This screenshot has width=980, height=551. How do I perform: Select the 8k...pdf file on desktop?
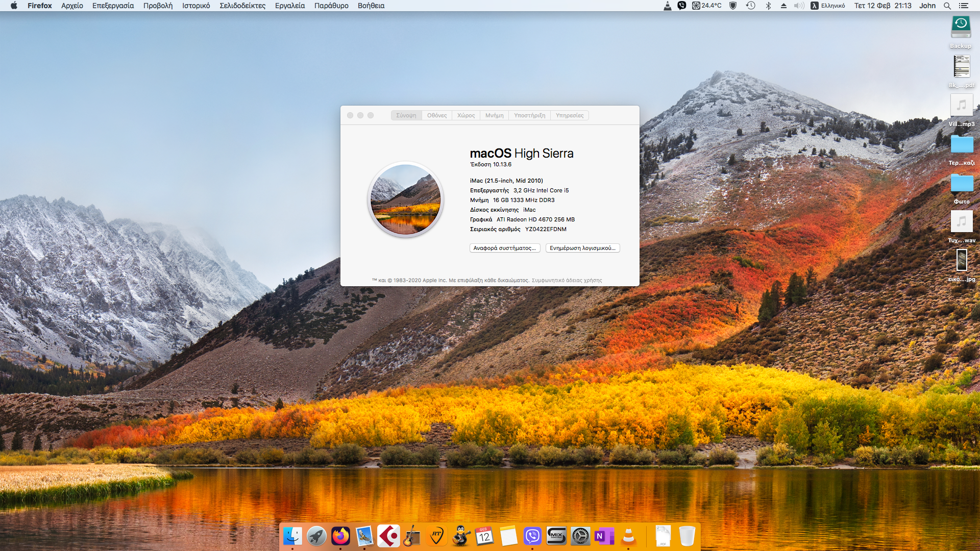962,71
